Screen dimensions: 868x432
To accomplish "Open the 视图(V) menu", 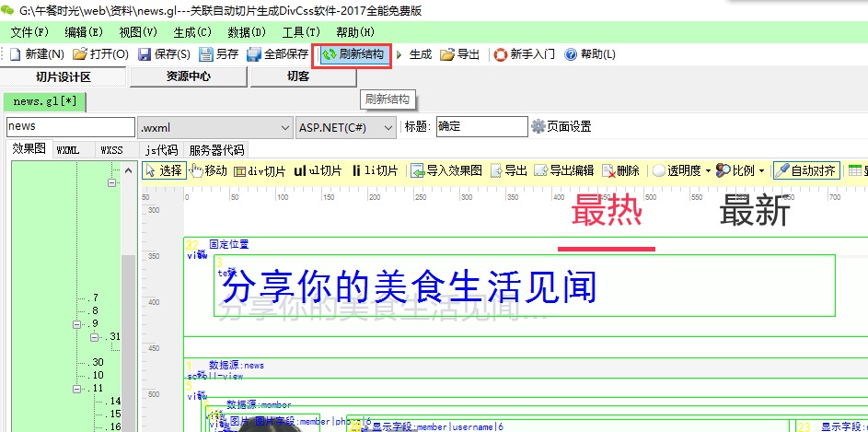I will 138,32.
